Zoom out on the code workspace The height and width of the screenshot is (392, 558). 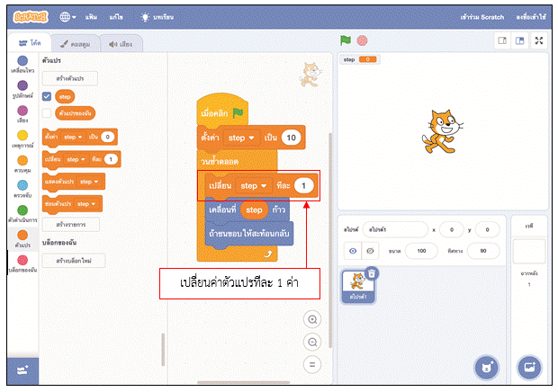[313, 342]
